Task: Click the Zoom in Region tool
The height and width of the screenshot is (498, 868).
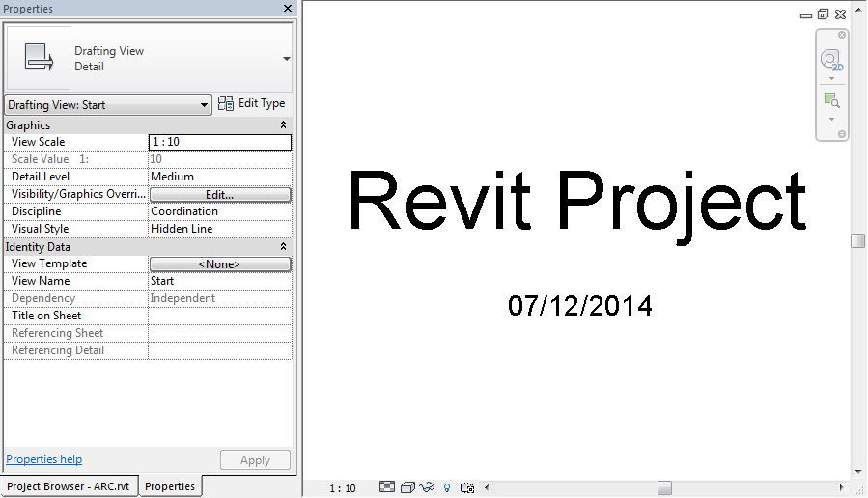Action: tap(831, 100)
